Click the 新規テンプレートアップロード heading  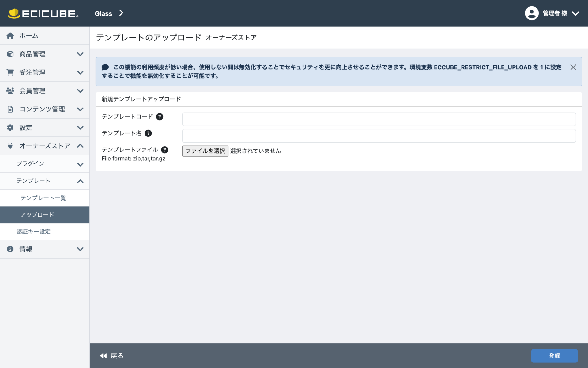click(x=141, y=99)
